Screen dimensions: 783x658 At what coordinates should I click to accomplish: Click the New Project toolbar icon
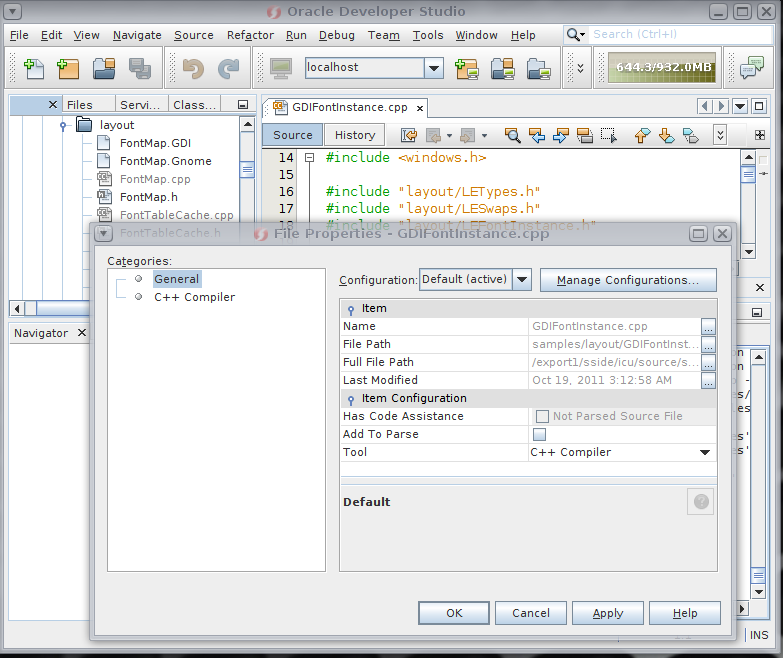68,68
